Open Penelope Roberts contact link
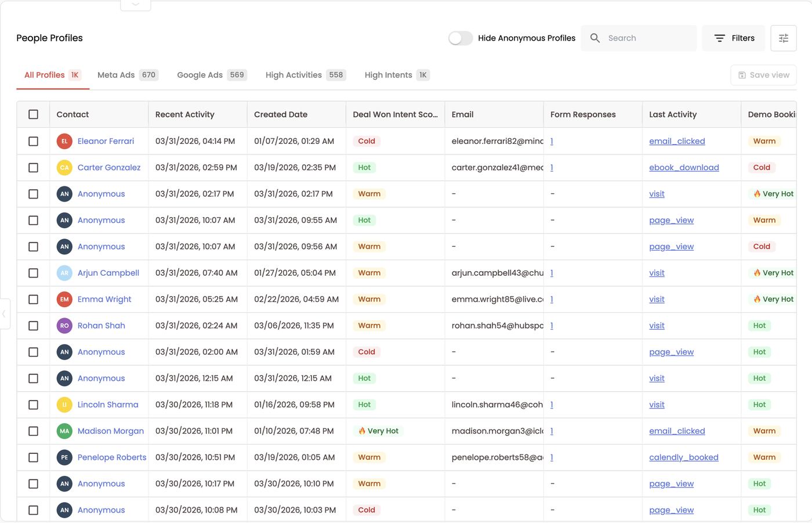Screen dimensions: 812x523 (112, 457)
